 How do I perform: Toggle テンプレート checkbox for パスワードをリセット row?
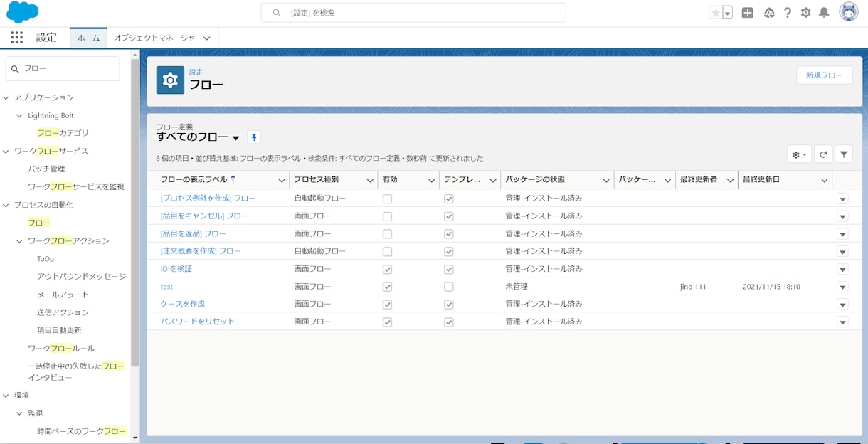(x=448, y=322)
